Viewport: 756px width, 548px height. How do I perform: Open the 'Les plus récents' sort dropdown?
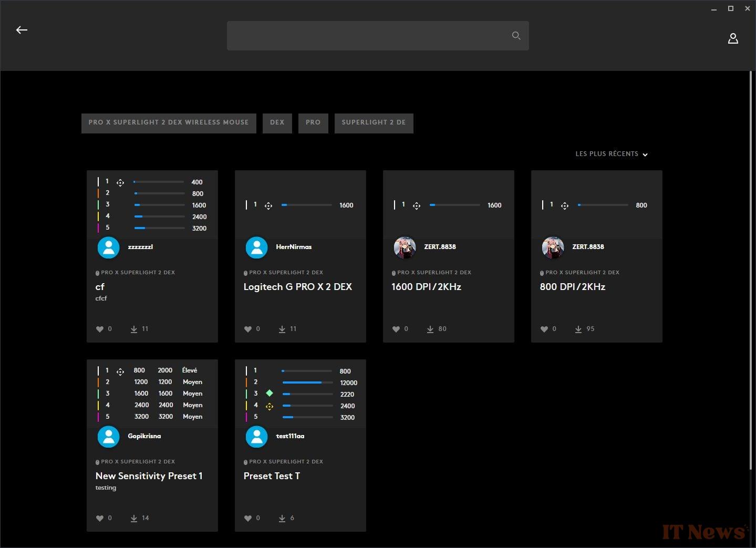point(611,154)
